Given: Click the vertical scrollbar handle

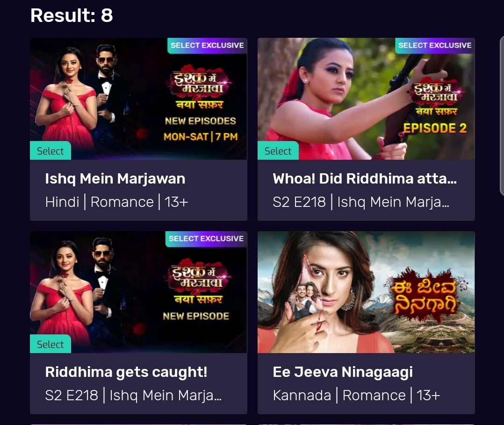Looking at the screenshot, I should click(502, 115).
